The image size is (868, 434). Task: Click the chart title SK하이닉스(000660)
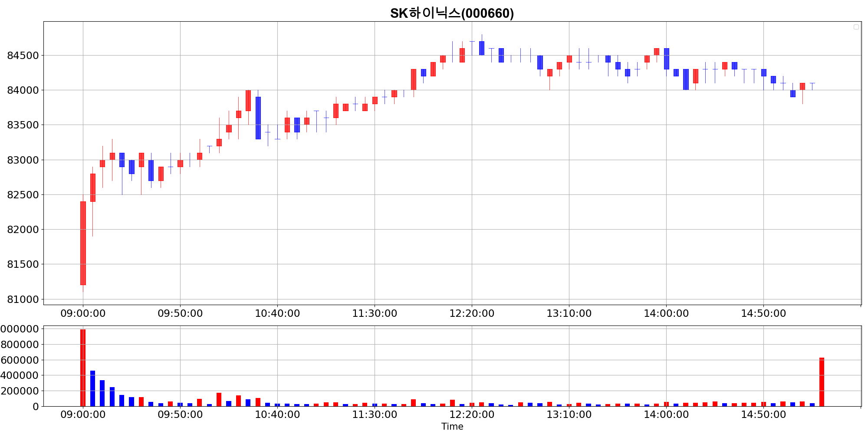tap(452, 13)
